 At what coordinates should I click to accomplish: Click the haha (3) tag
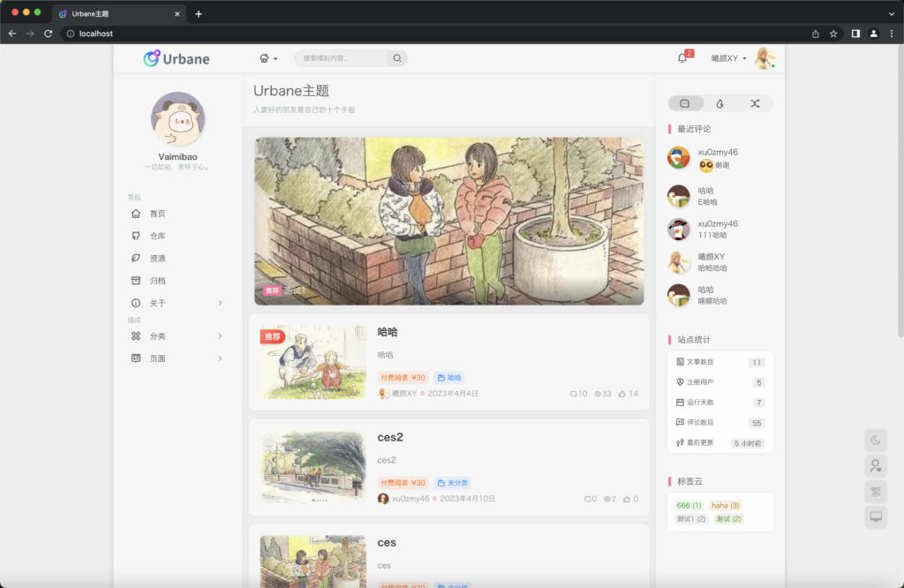[726, 505]
